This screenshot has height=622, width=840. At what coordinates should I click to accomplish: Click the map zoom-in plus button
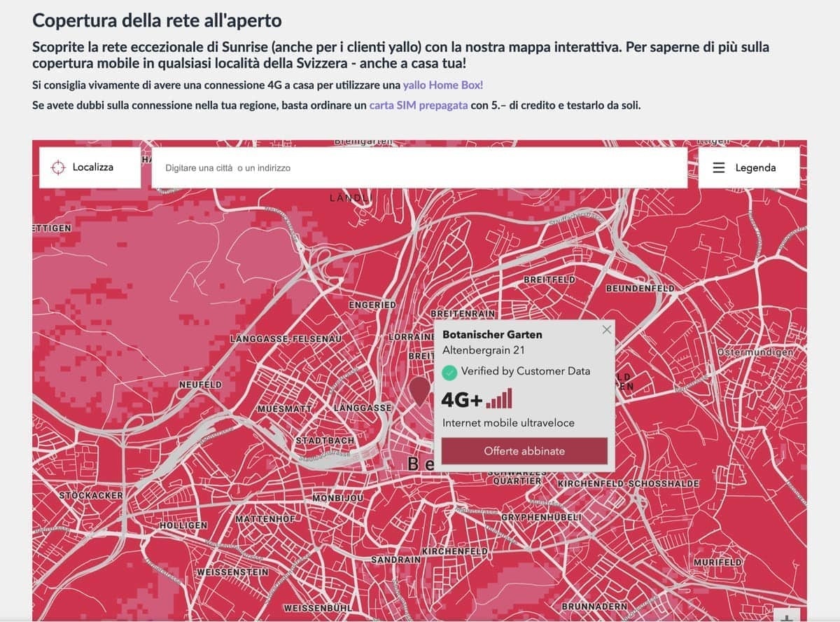(x=787, y=616)
